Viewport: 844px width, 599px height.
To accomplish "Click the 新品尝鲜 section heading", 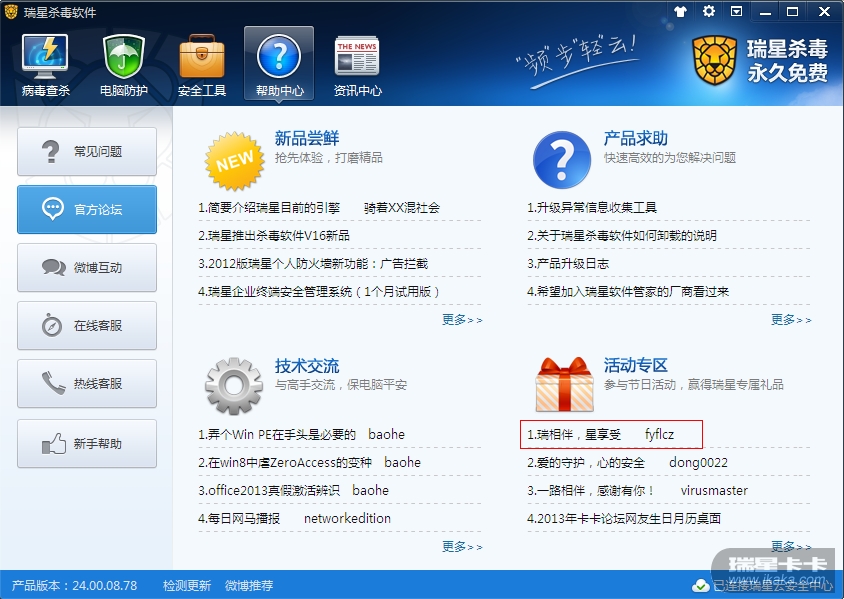I will point(307,138).
